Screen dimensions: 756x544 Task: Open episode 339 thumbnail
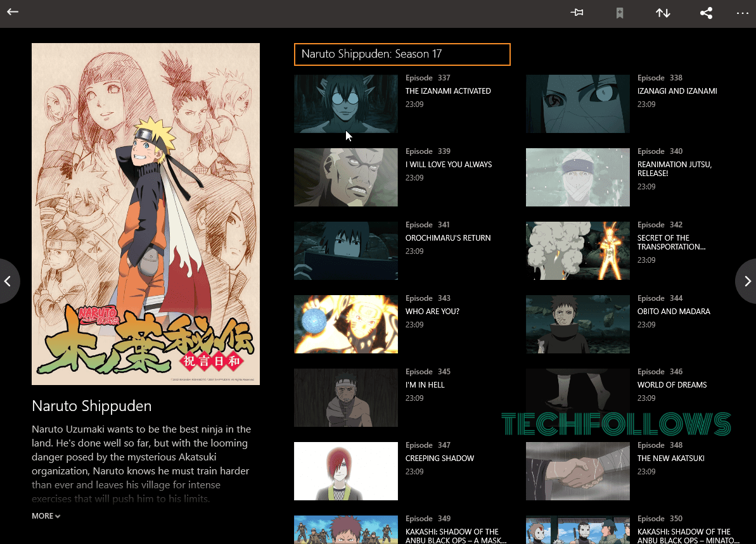point(346,177)
